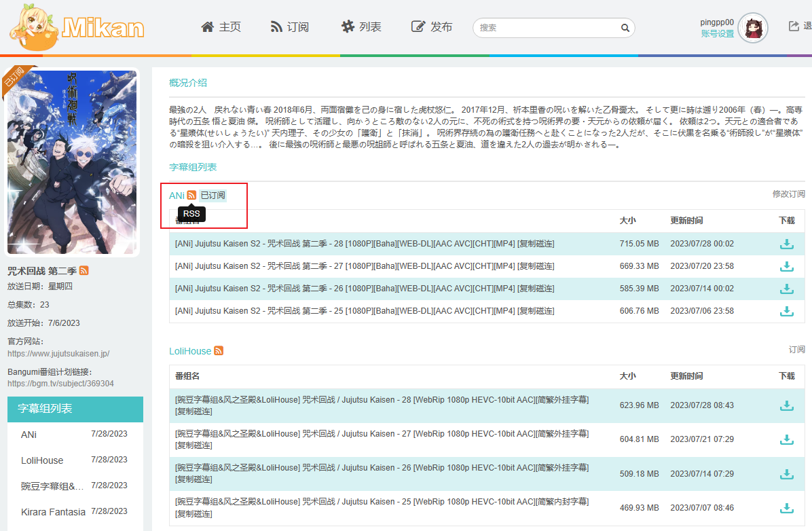The height and width of the screenshot is (531, 812).
Task: Open the 发布 publish menu item
Action: click(x=432, y=27)
